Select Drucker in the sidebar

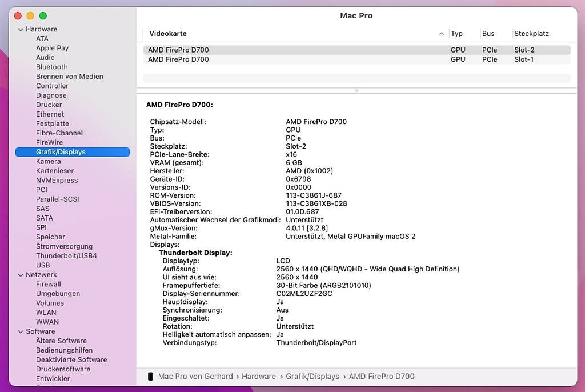[49, 105]
